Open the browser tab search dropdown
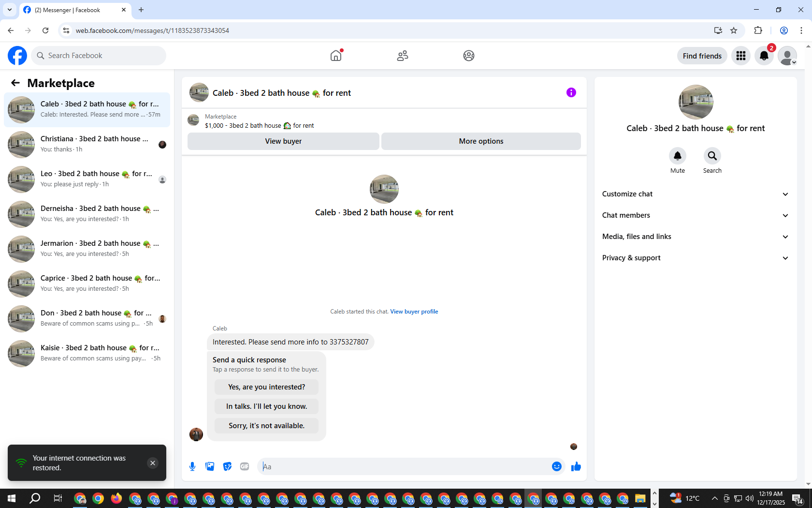Image resolution: width=812 pixels, height=508 pixels. [x=10, y=10]
